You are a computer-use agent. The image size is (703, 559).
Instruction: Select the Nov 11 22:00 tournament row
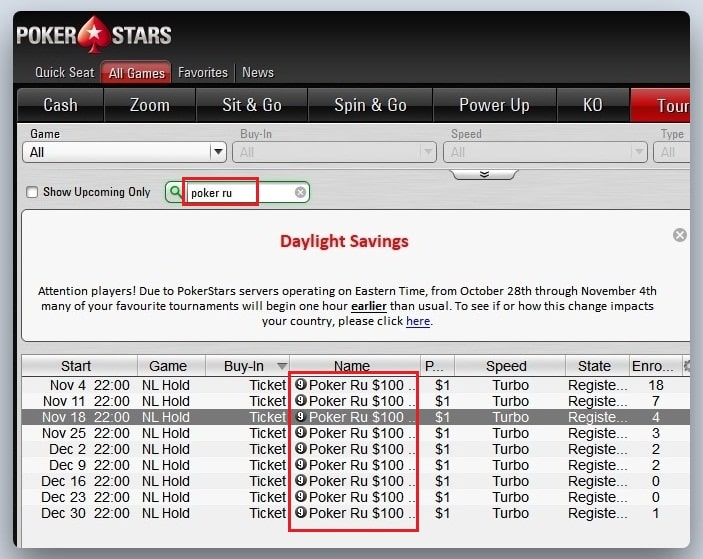pos(356,401)
